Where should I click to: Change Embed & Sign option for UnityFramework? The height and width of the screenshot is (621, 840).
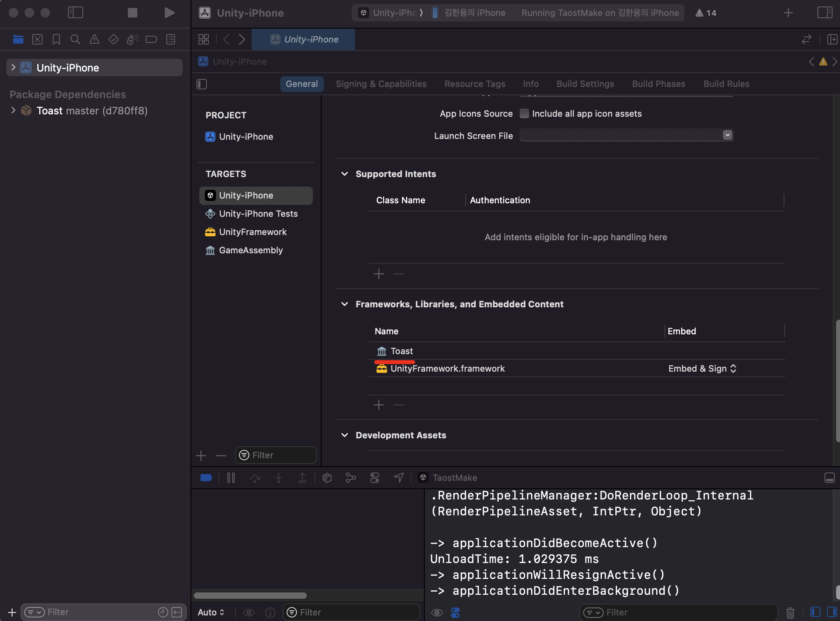point(702,368)
